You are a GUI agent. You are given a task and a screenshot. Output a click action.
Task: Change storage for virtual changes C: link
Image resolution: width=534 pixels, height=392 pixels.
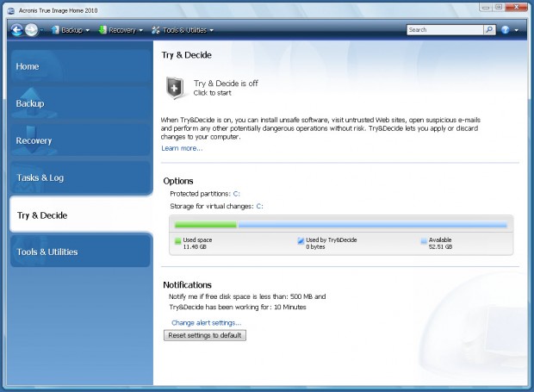click(x=259, y=207)
